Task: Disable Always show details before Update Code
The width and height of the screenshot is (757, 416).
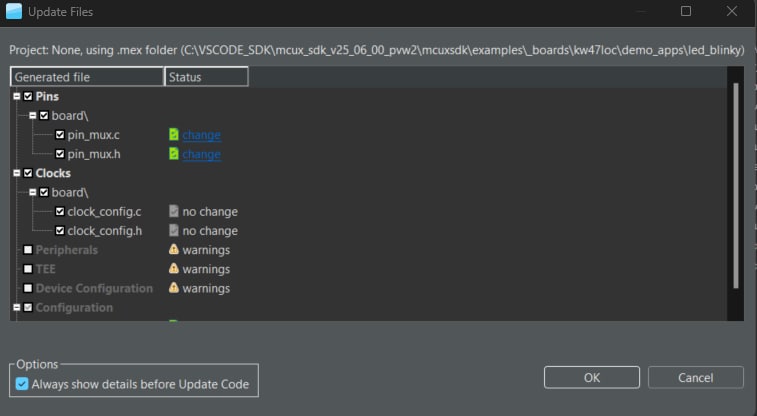Action: [22, 384]
